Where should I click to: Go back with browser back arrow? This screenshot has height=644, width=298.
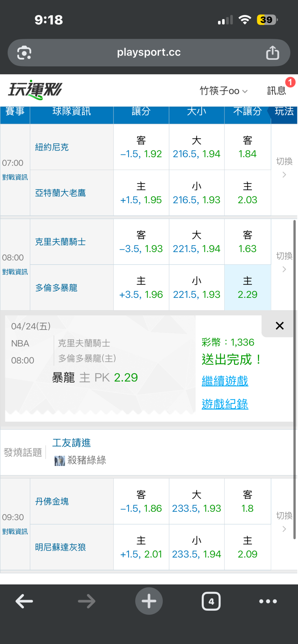click(x=24, y=601)
